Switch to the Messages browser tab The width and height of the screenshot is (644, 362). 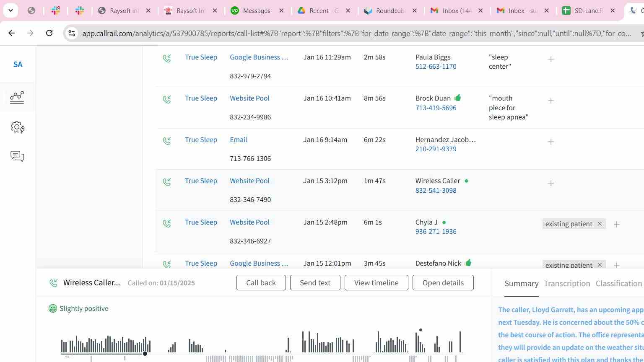click(x=257, y=10)
